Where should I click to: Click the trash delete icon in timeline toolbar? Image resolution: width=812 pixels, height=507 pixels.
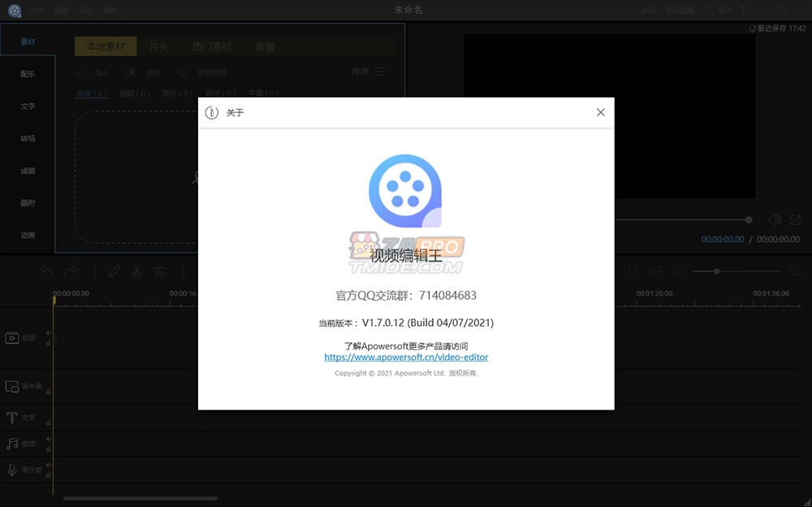[x=159, y=271]
